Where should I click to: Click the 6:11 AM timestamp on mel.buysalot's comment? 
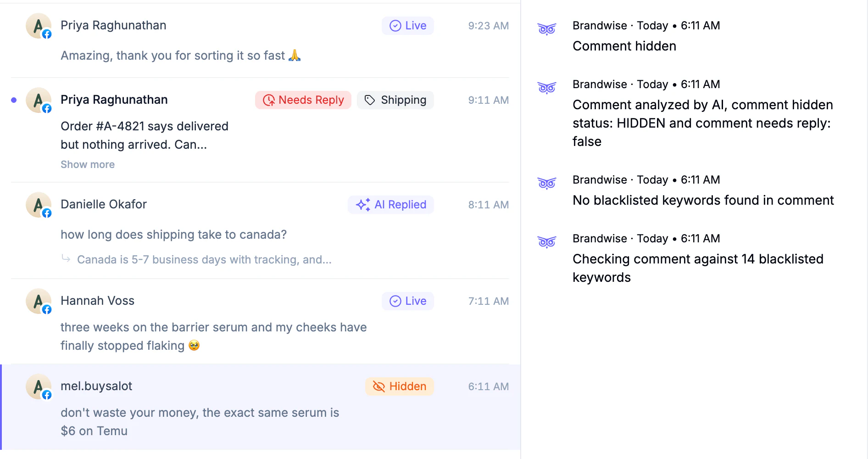click(489, 386)
